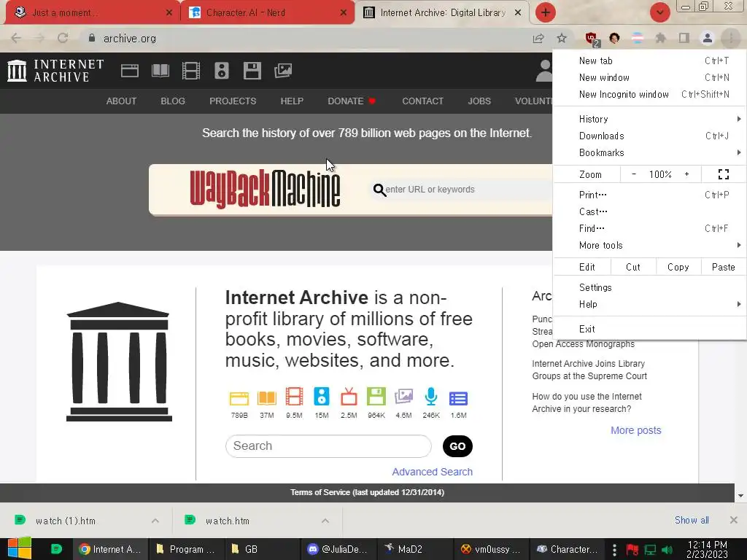
Task: Click the green floppy icon labeled 964K
Action: (376, 397)
